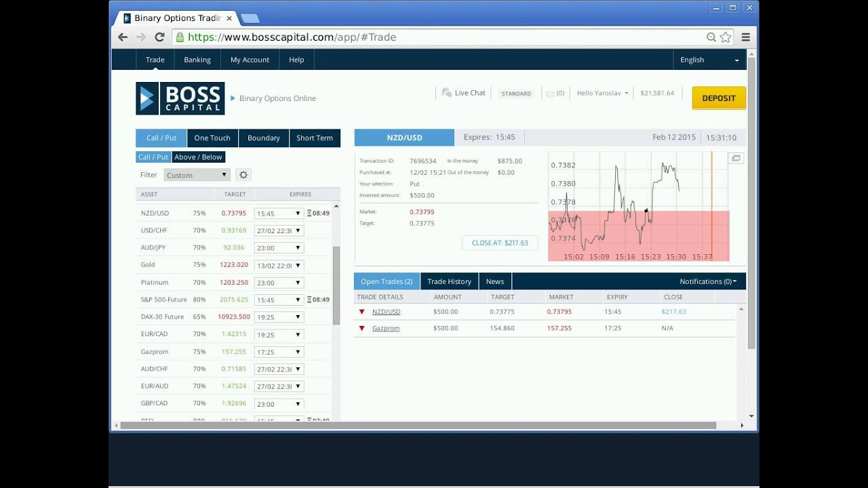This screenshot has width=868, height=488.
Task: Click the ASSET column header
Action: pyautogui.click(x=149, y=195)
